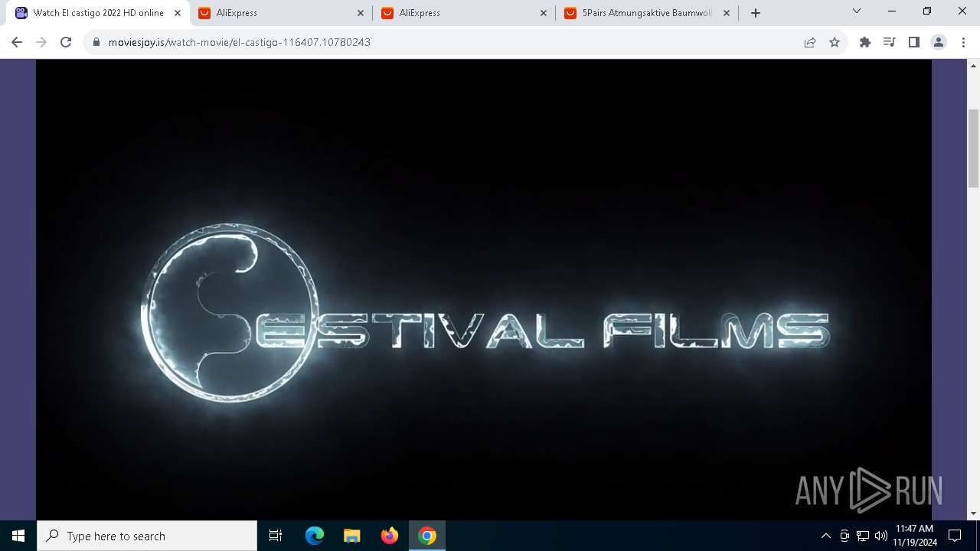This screenshot has width=980, height=551.
Task: Restore down the Chrome window
Action: pos(927,11)
